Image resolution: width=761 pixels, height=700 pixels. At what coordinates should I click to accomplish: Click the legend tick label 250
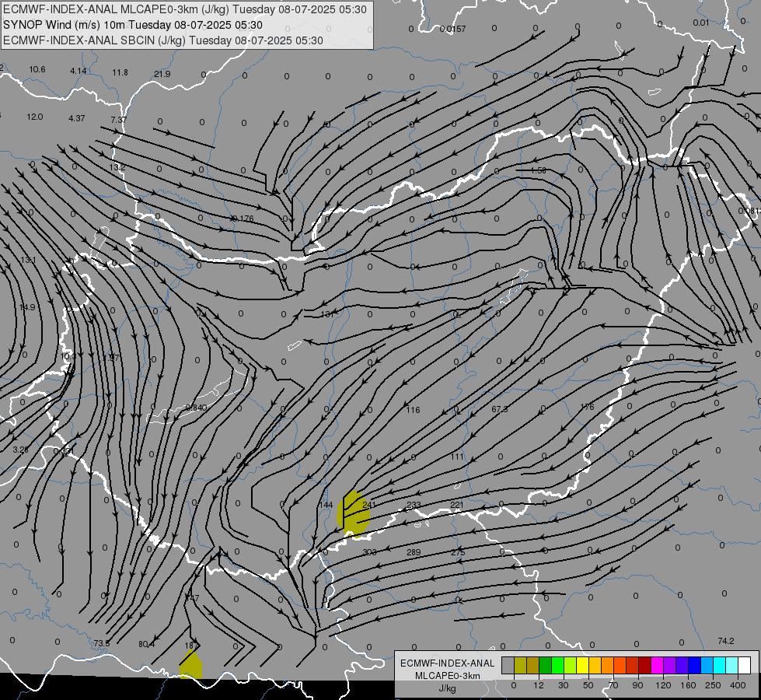(x=713, y=685)
